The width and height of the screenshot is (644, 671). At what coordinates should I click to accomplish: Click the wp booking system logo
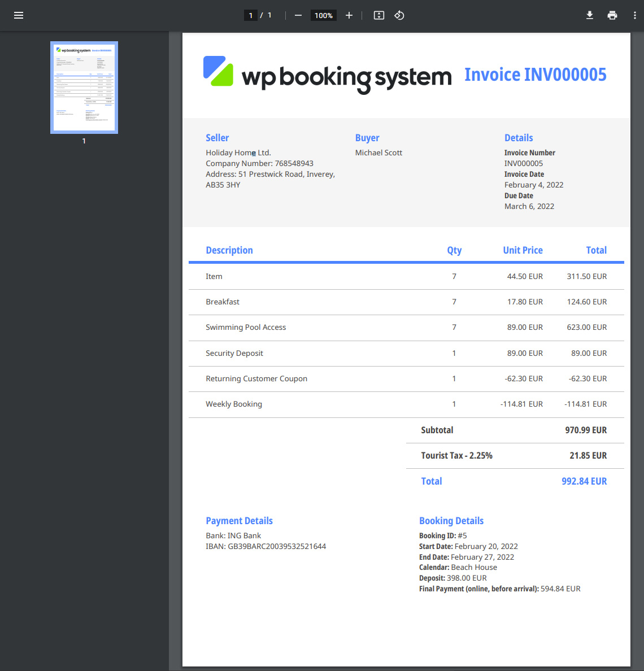pyautogui.click(x=327, y=75)
